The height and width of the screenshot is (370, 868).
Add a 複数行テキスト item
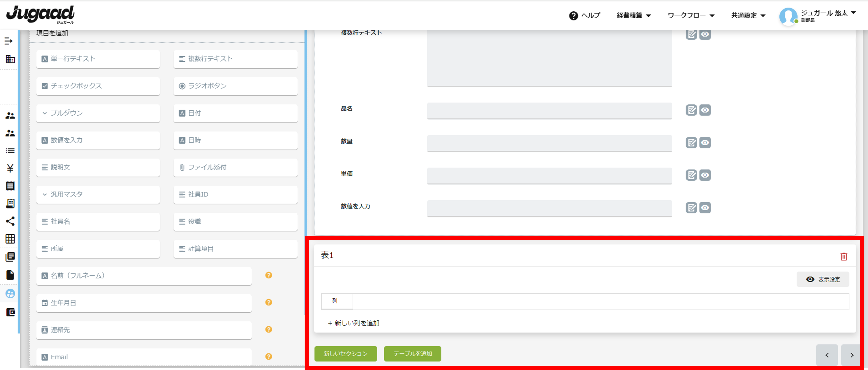click(x=235, y=59)
